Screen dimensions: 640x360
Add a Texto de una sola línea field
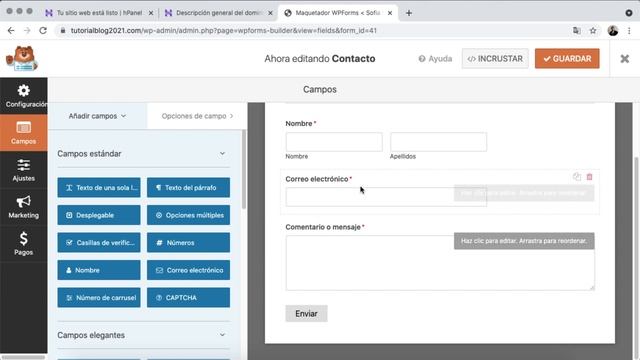pyautogui.click(x=99, y=188)
